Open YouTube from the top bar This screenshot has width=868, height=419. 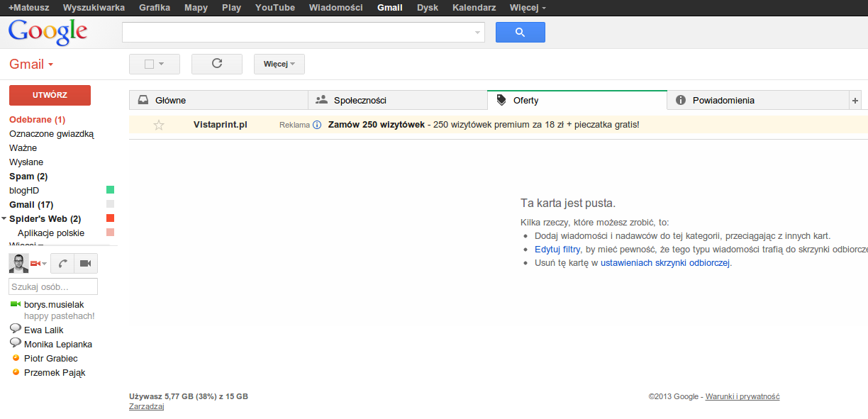[275, 8]
